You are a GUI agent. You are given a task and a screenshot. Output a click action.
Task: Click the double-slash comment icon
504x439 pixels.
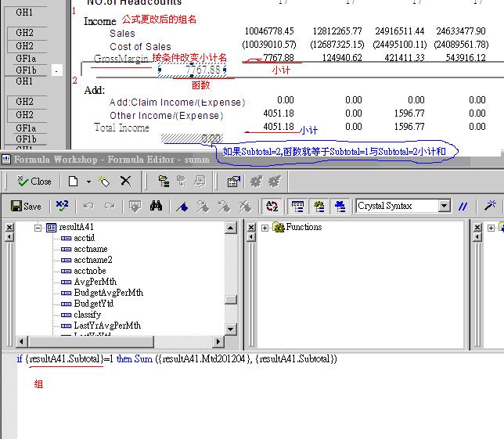pyautogui.click(x=463, y=207)
